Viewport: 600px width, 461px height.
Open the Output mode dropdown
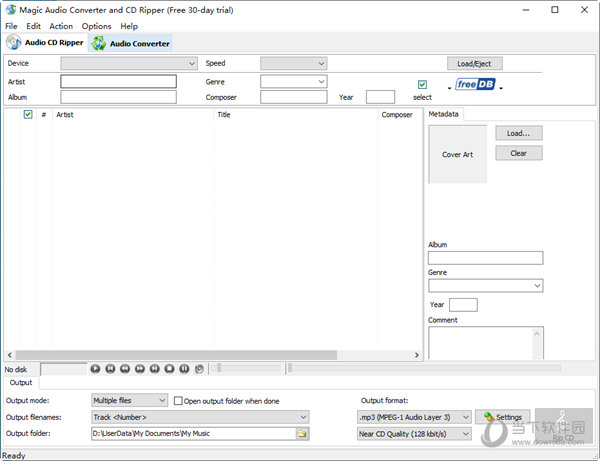tap(129, 401)
